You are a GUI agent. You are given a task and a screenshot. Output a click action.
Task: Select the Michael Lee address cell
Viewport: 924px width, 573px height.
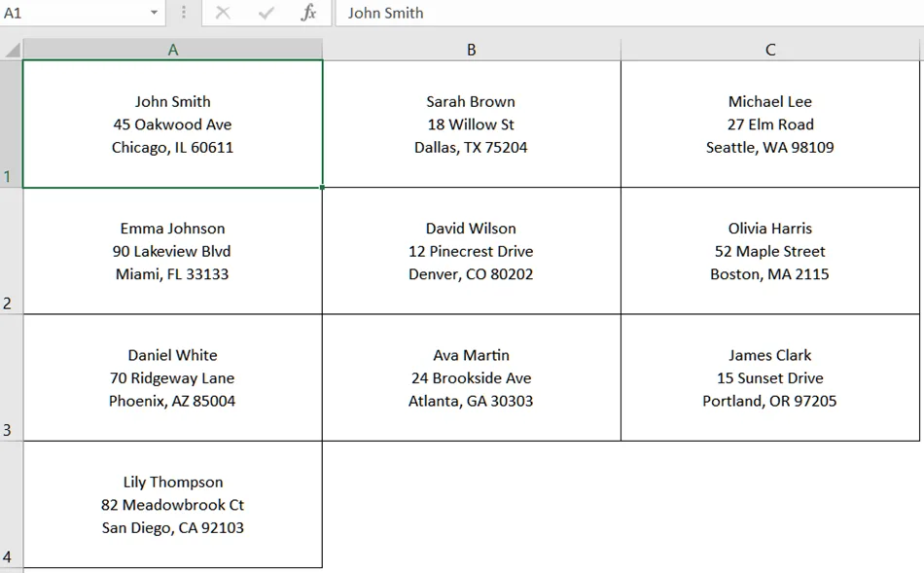click(770, 124)
